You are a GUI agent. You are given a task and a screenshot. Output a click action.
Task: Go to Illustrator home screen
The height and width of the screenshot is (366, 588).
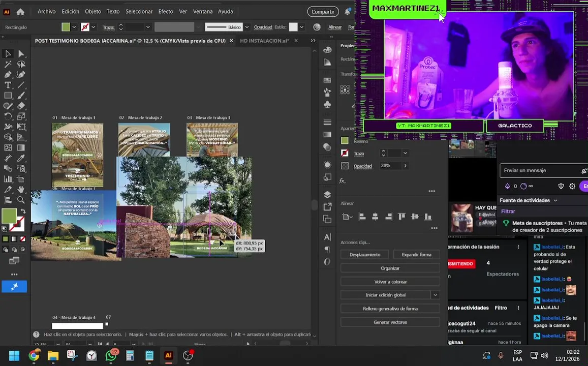20,12
